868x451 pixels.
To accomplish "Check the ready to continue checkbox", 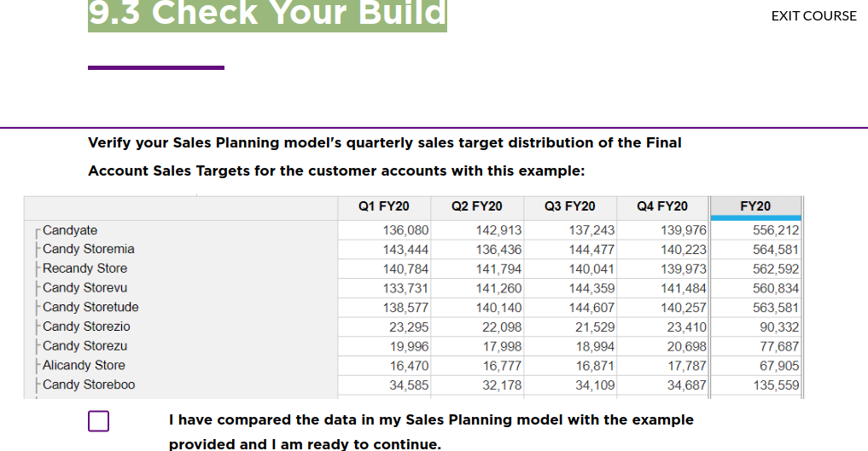I will (x=98, y=421).
